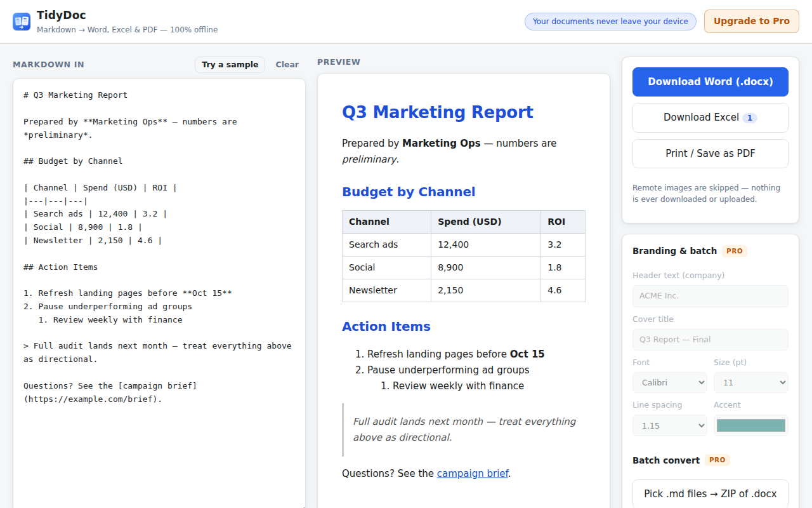Click the PRO badge beside Batch convert
This screenshot has width=812, height=508.
[x=717, y=460]
